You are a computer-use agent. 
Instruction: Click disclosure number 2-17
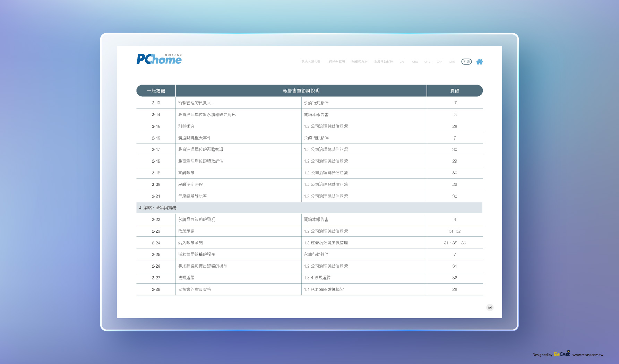[156, 149]
